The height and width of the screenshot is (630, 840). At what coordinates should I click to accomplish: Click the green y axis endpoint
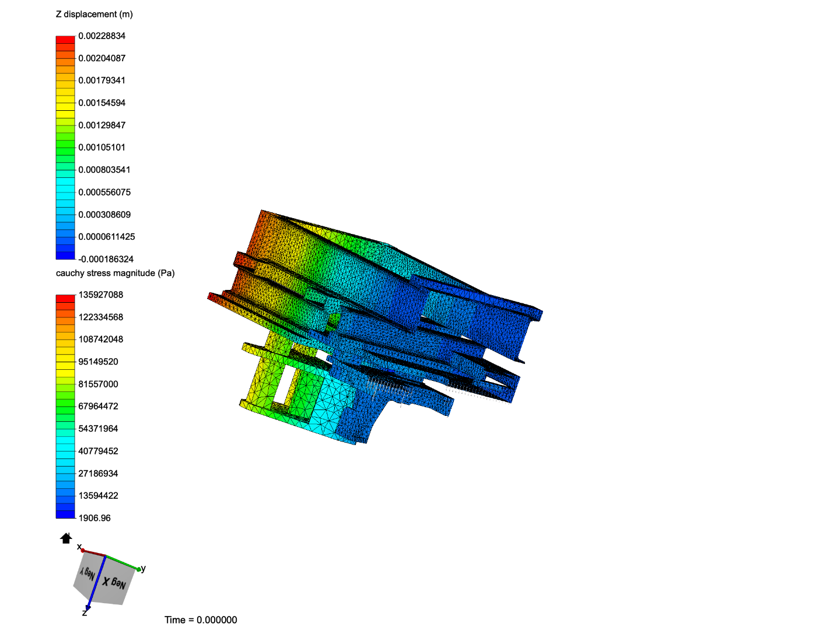tap(139, 569)
